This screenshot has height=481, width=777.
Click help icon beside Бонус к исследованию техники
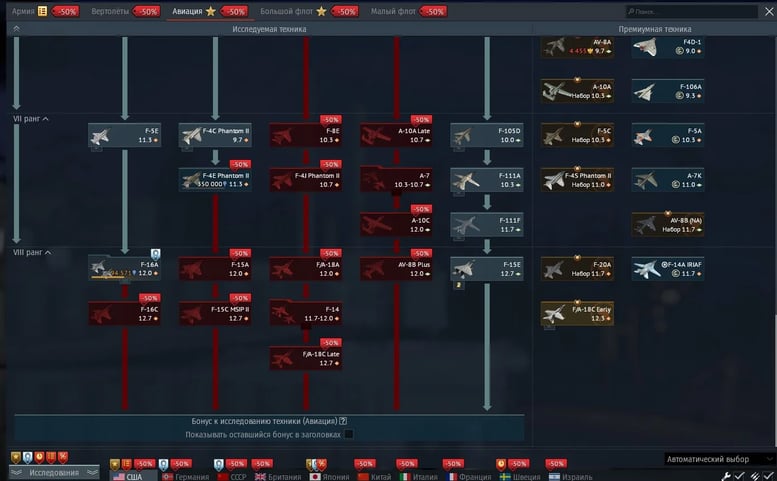[x=343, y=421]
